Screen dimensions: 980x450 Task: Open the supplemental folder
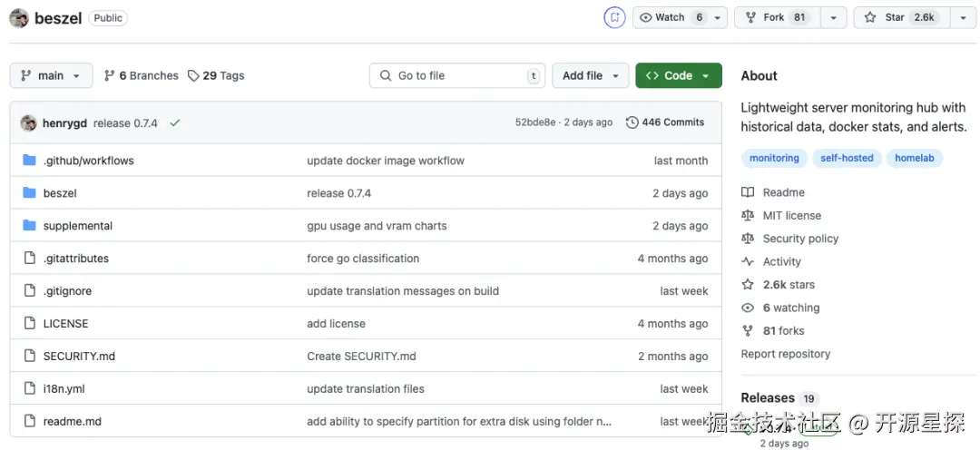click(x=78, y=226)
